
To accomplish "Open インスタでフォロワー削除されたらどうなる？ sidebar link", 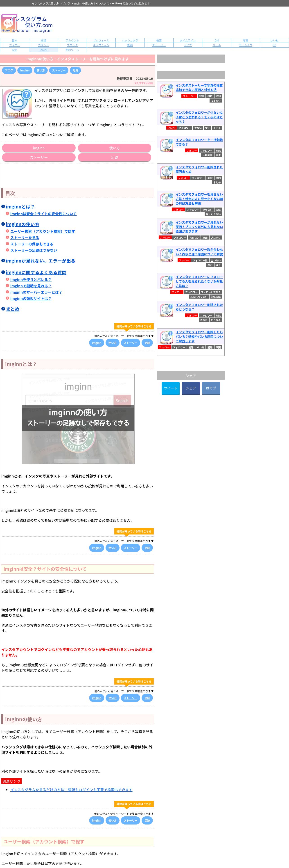I will tap(199, 307).
